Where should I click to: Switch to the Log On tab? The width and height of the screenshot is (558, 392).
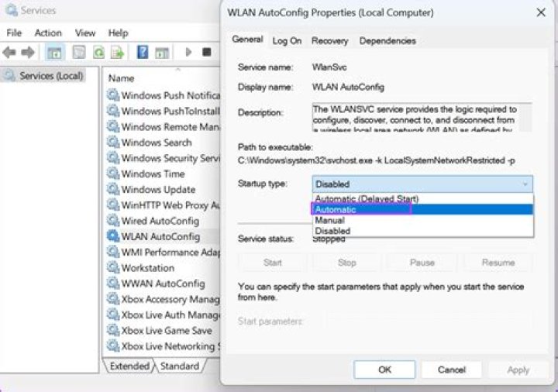(x=287, y=40)
